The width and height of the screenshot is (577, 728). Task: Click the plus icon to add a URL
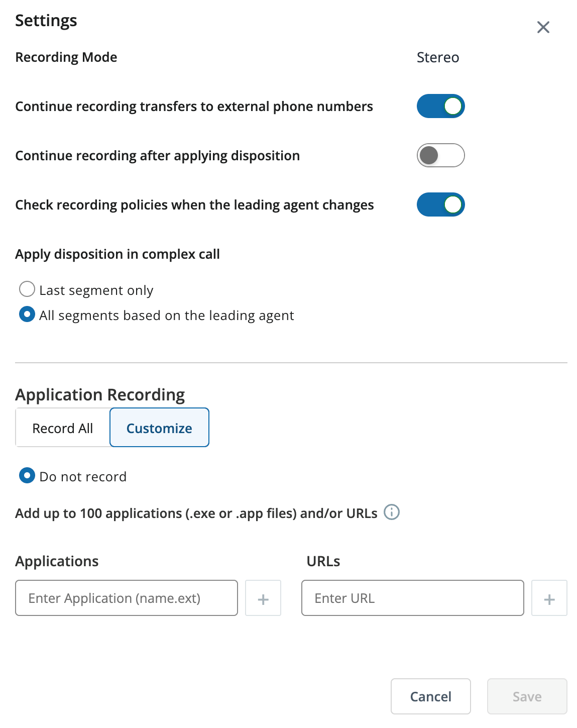pyautogui.click(x=549, y=598)
